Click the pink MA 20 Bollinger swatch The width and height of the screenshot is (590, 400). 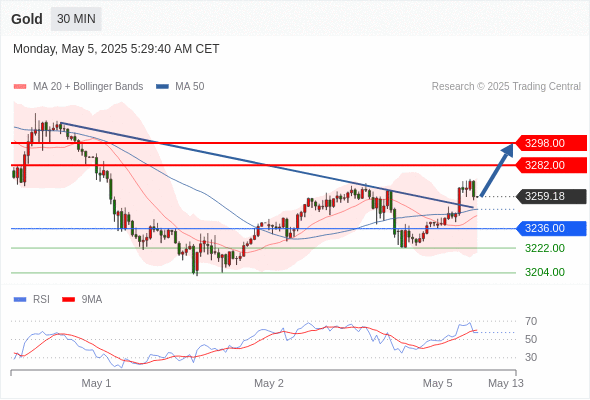20,87
